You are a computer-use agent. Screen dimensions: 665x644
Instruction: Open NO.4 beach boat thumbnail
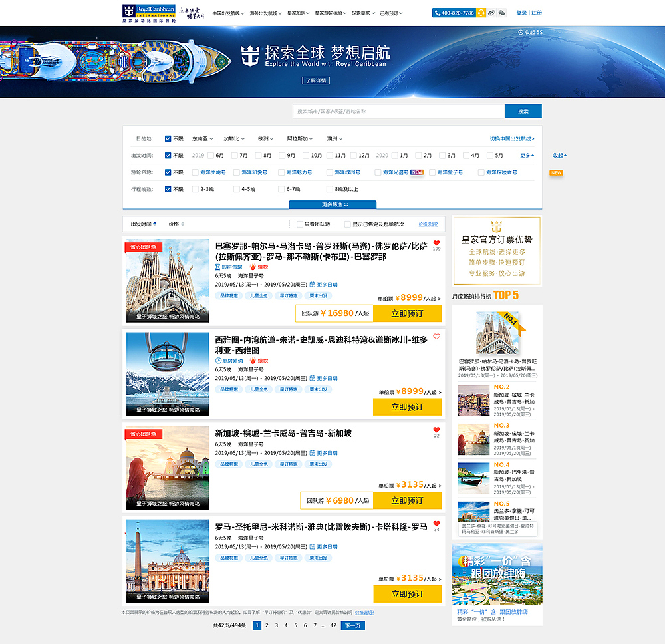[473, 478]
